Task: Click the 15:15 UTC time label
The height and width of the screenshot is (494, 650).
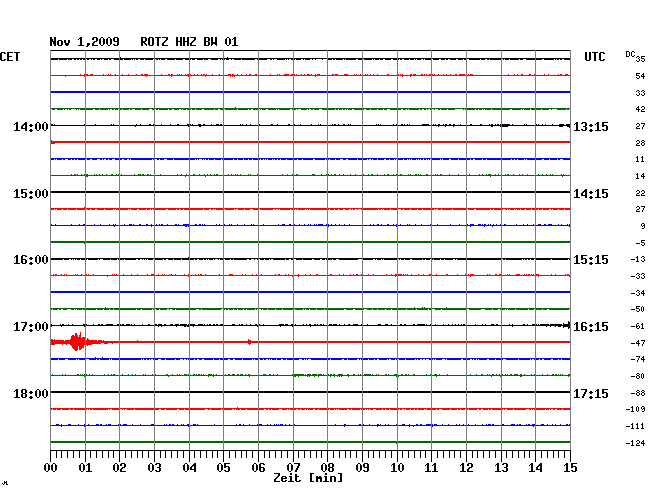Action: (x=591, y=260)
